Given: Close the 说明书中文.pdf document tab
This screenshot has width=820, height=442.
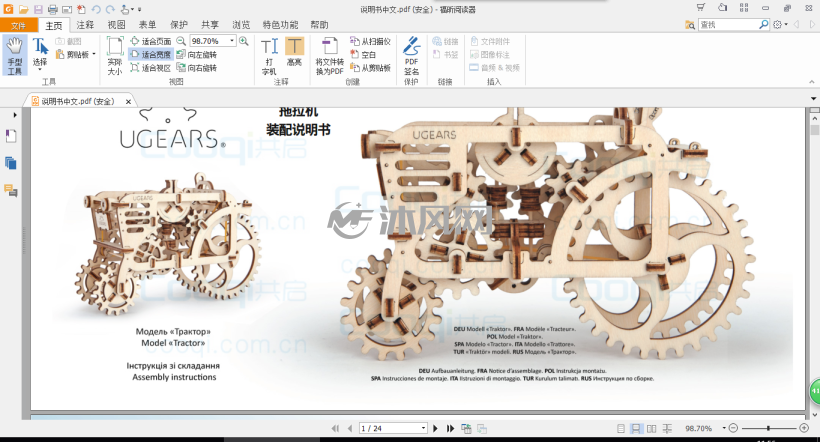Looking at the screenshot, I should click(x=128, y=101).
